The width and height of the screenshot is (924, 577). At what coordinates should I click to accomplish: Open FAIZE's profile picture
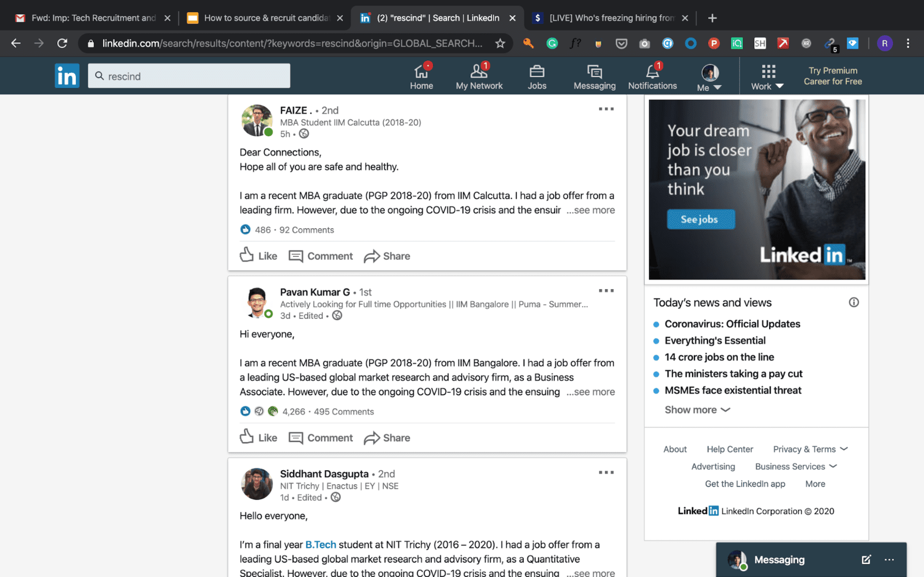257,120
